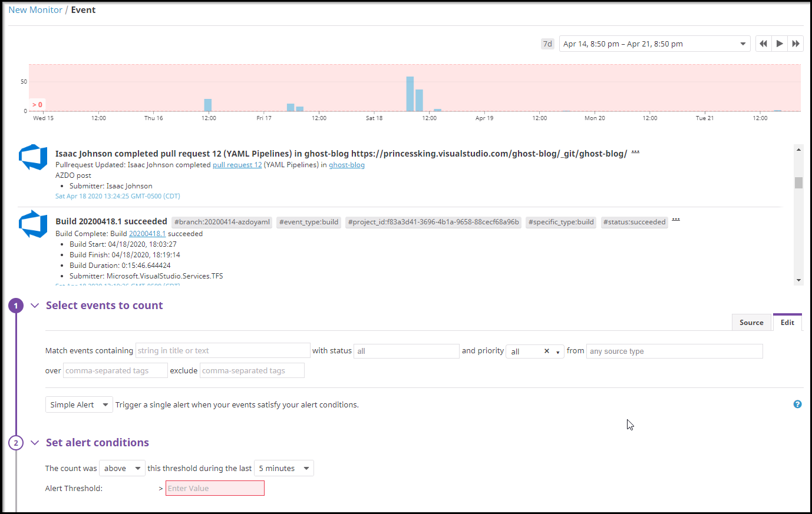812x514 pixels.
Task: Click the Build 20200418.1 succeeded event title
Action: 111,221
